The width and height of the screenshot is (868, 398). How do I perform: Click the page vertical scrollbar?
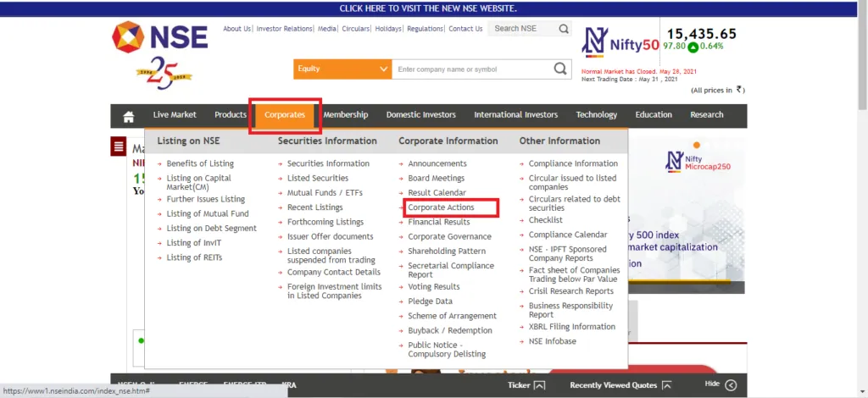pyautogui.click(x=862, y=199)
